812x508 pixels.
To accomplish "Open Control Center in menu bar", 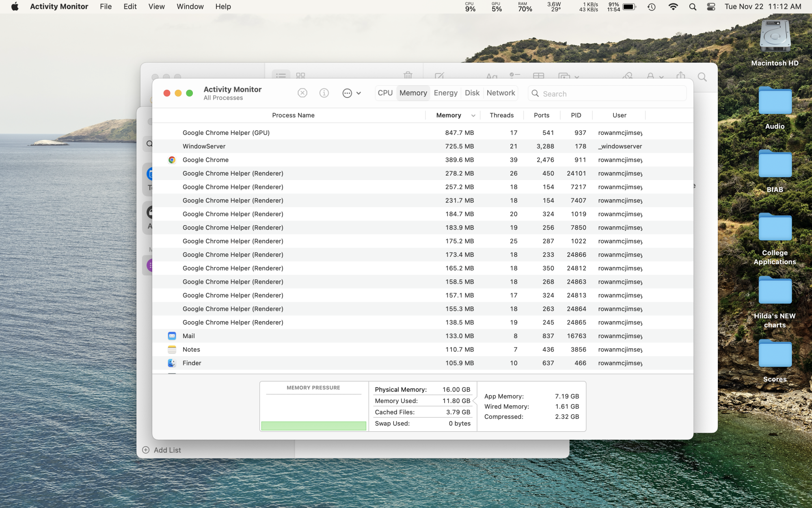I will (x=711, y=7).
